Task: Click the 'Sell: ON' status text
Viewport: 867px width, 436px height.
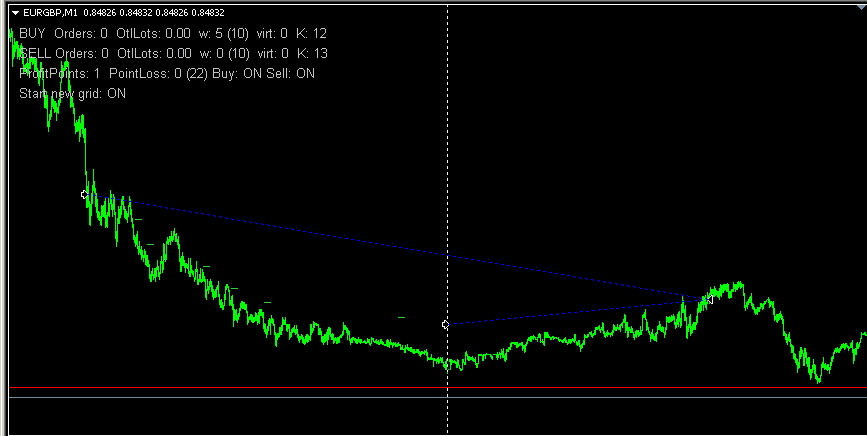Action: tap(291, 73)
